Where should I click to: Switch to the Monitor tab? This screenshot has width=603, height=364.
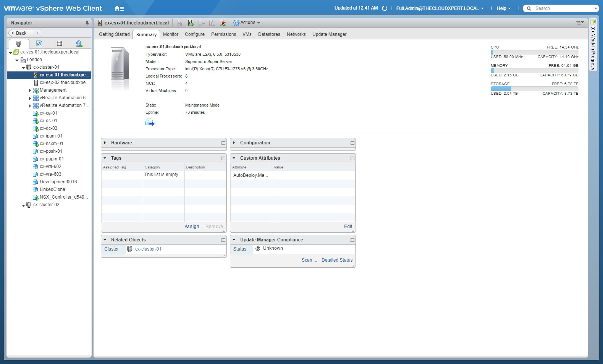170,34
